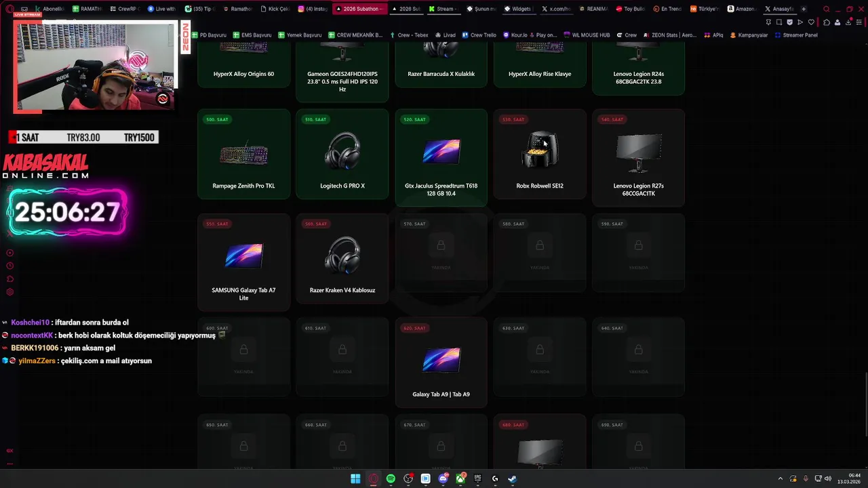Screen dimensions: 868x488
Task: Switch to the 2026 Subathon active tab
Action: click(x=360, y=9)
